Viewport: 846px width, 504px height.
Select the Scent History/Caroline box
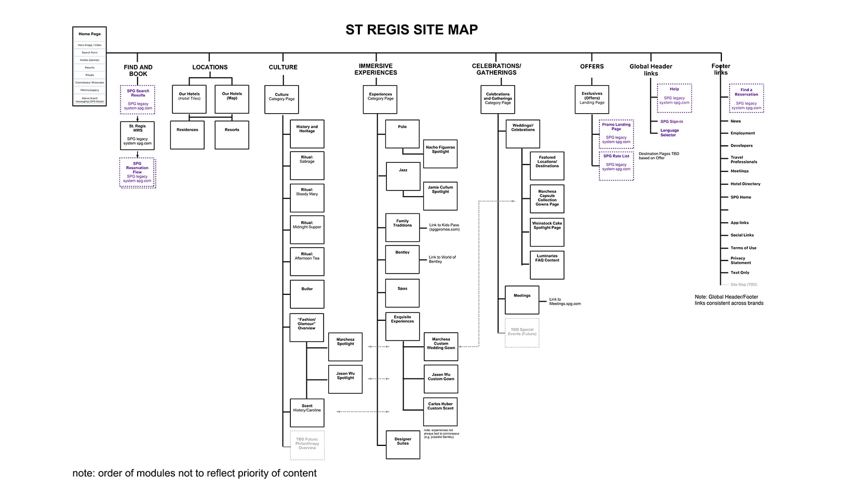(x=307, y=413)
